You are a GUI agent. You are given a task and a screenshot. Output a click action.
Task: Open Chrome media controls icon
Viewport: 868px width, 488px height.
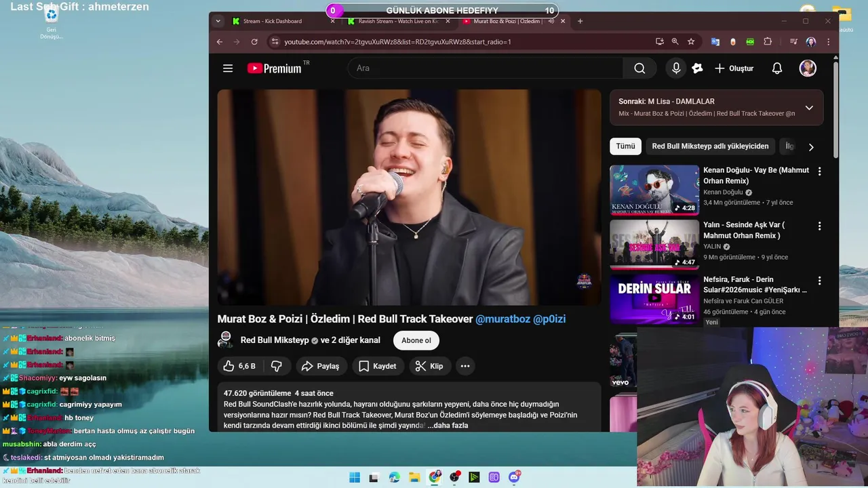pyautogui.click(x=793, y=41)
